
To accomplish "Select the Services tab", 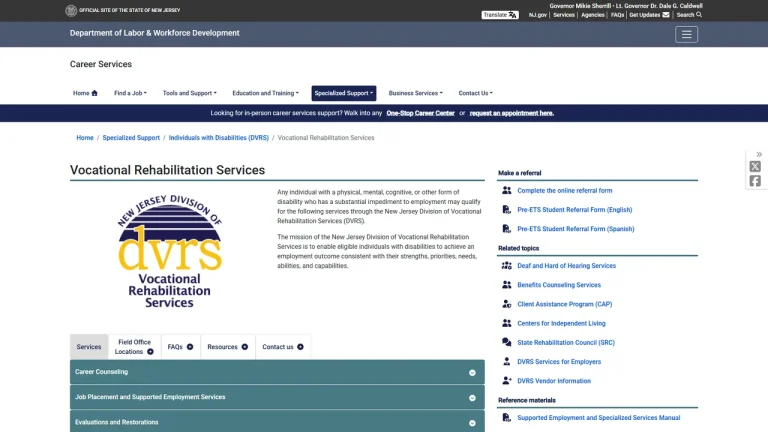I will click(x=89, y=347).
